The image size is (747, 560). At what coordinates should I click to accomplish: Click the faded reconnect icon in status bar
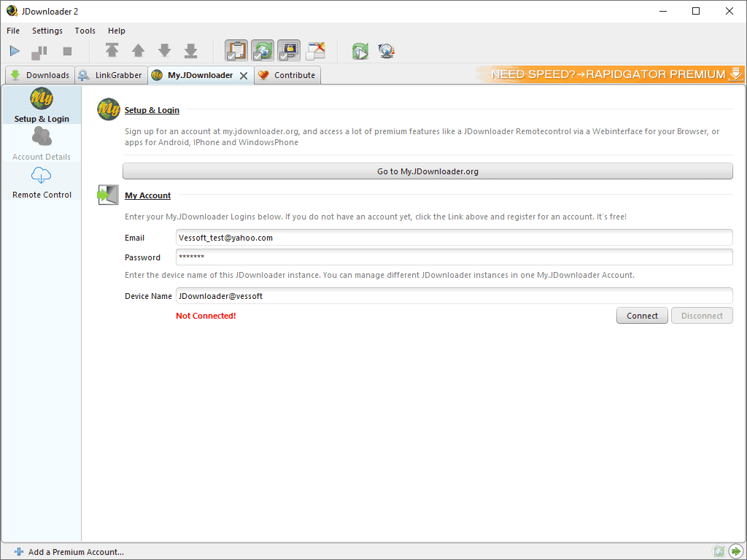point(719,551)
